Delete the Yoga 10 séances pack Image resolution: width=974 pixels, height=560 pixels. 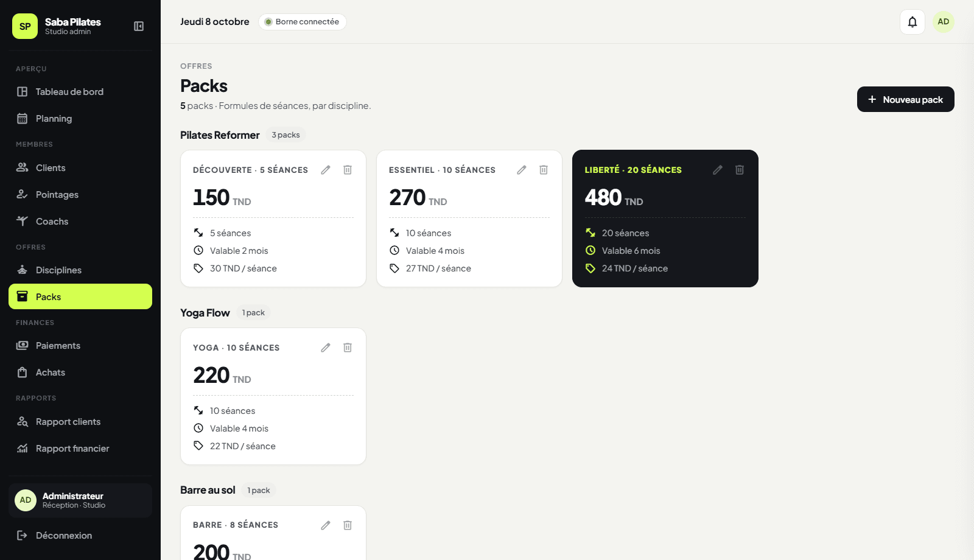348,348
